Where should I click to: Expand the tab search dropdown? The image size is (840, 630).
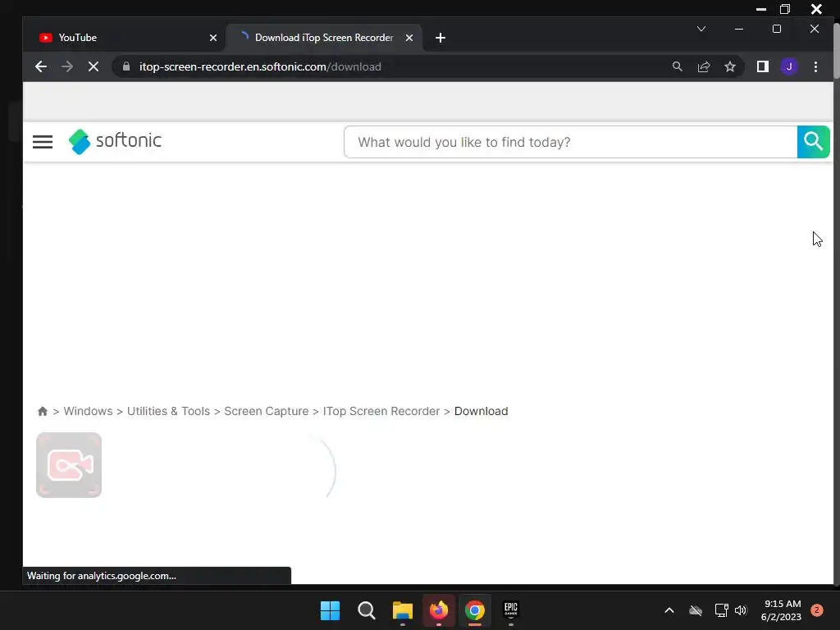(701, 29)
